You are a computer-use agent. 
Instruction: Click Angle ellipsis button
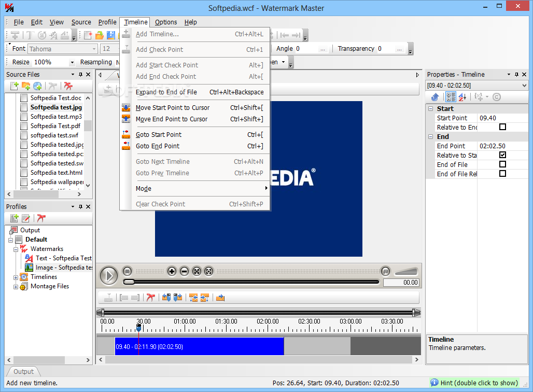coord(322,49)
